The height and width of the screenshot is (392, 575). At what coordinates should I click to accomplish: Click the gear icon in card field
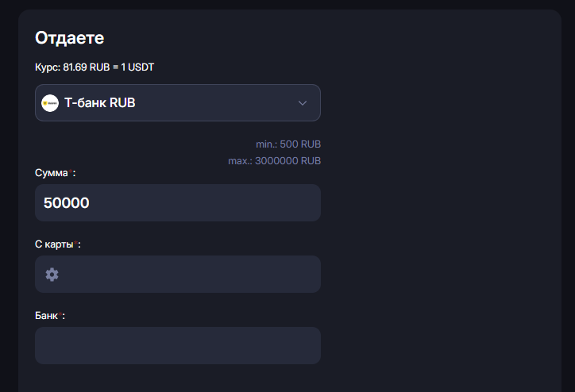52,275
